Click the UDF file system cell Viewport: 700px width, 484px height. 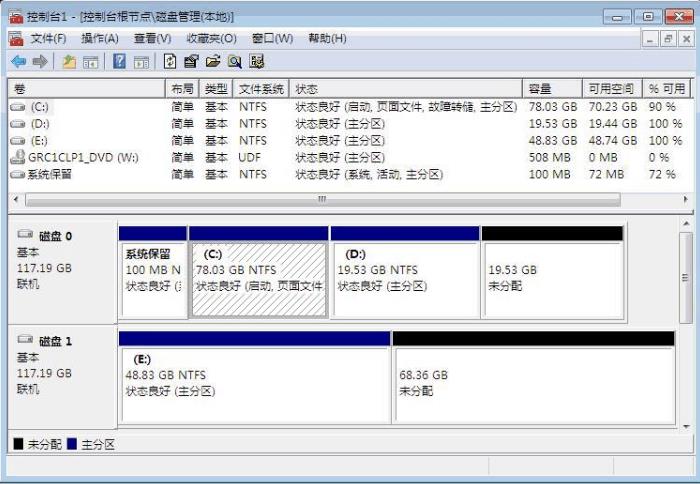point(250,158)
